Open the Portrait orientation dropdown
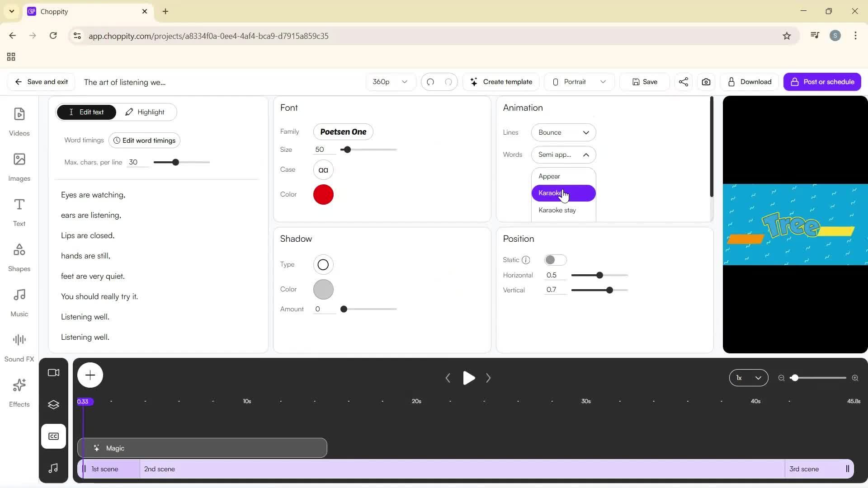This screenshot has height=488, width=868. (x=579, y=82)
